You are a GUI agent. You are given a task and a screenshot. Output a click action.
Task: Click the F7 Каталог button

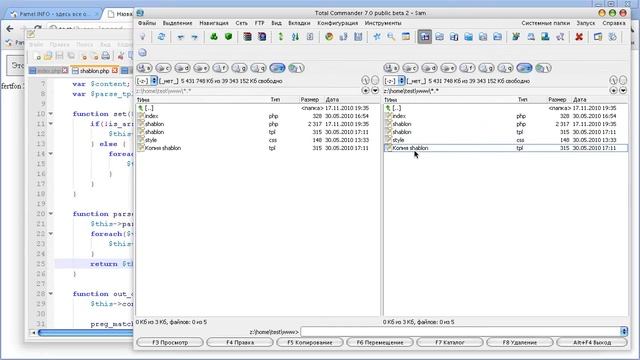pos(450,342)
